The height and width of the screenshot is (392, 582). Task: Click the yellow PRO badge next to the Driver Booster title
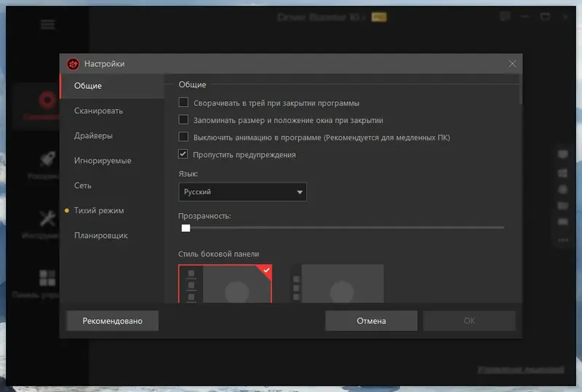click(379, 17)
